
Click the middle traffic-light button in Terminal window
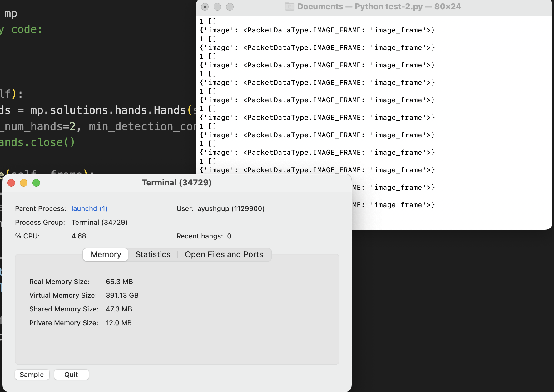(x=217, y=7)
